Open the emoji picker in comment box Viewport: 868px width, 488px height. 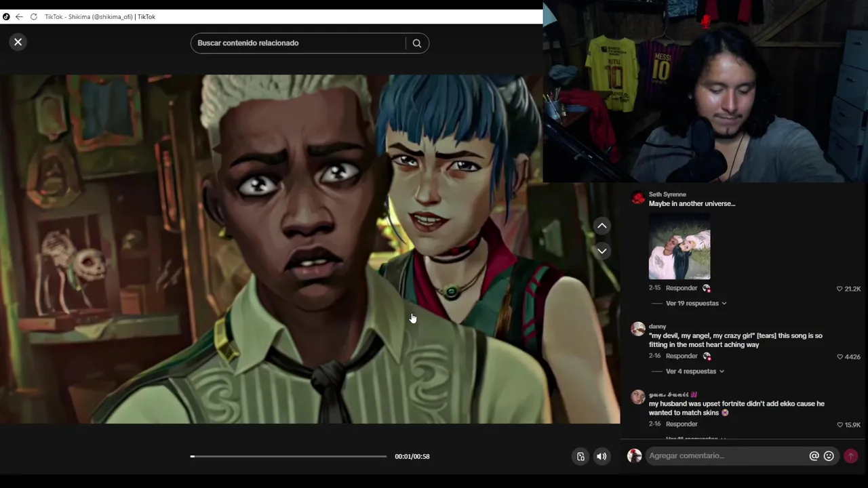pyautogui.click(x=829, y=456)
